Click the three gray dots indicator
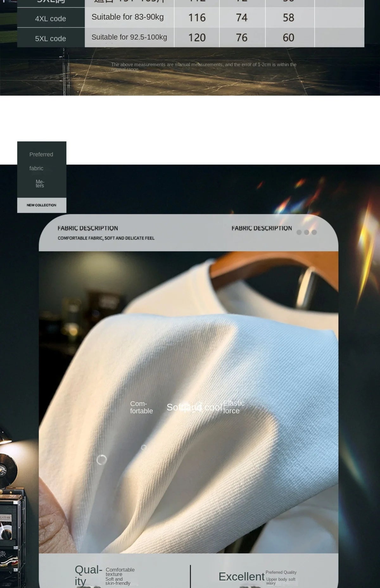 pyautogui.click(x=307, y=232)
